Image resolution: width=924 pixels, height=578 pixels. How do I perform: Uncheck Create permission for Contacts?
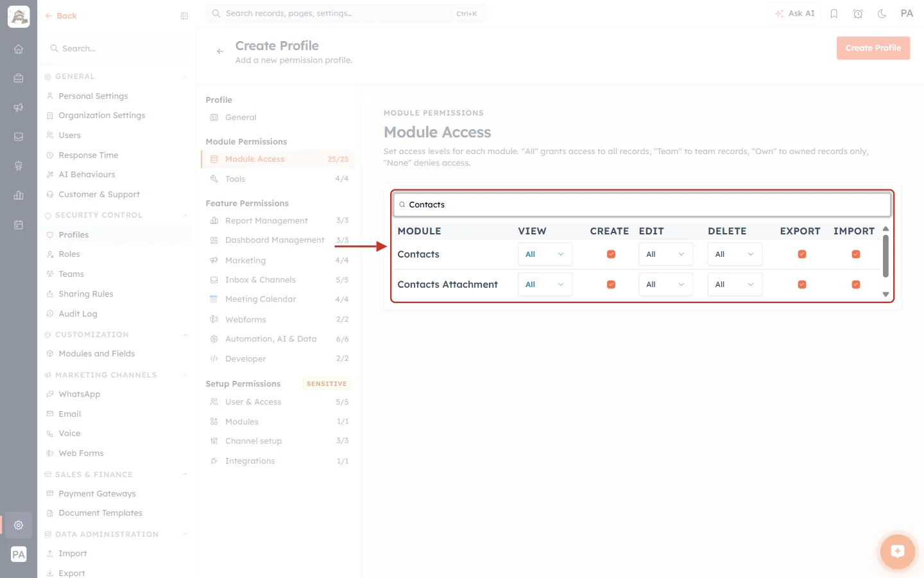611,254
